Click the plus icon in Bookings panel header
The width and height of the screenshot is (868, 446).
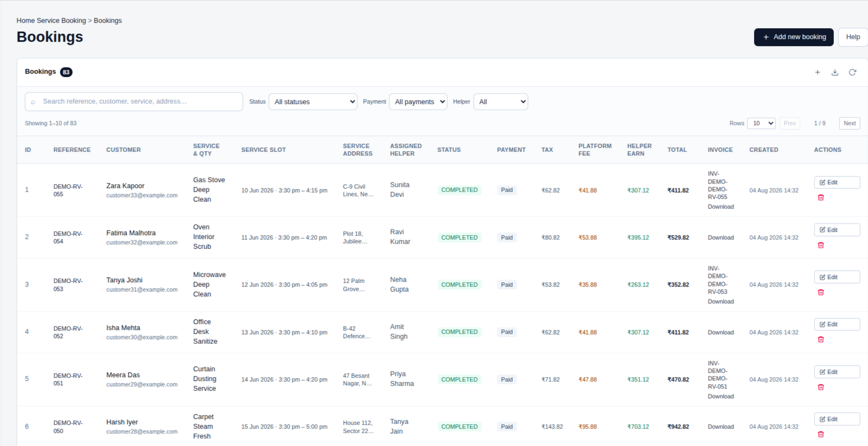pyautogui.click(x=818, y=72)
